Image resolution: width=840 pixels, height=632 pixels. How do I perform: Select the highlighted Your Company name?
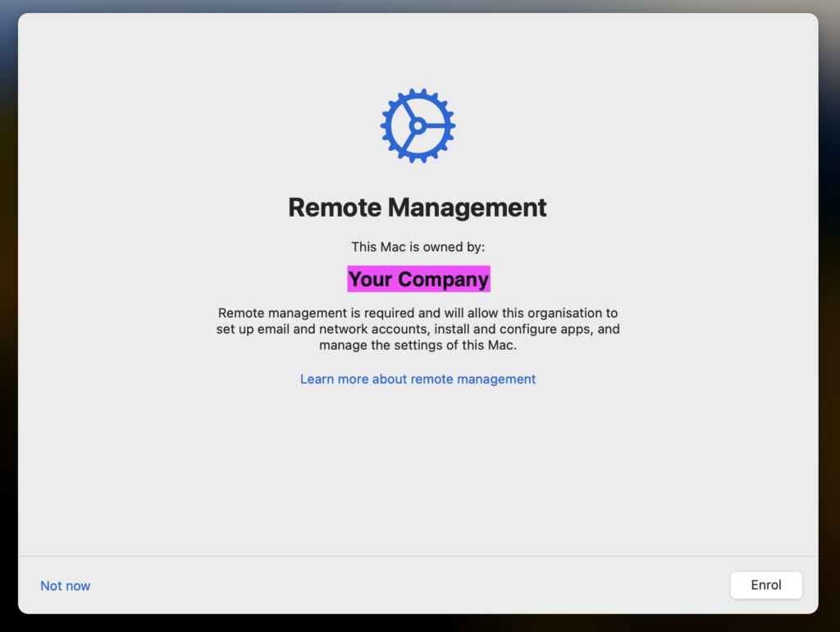418,279
